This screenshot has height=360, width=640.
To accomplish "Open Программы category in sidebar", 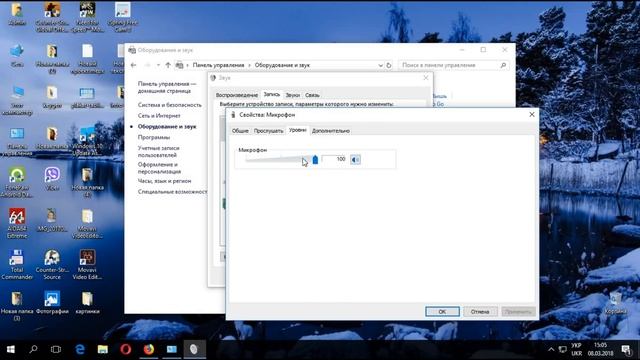I will coord(153,138).
